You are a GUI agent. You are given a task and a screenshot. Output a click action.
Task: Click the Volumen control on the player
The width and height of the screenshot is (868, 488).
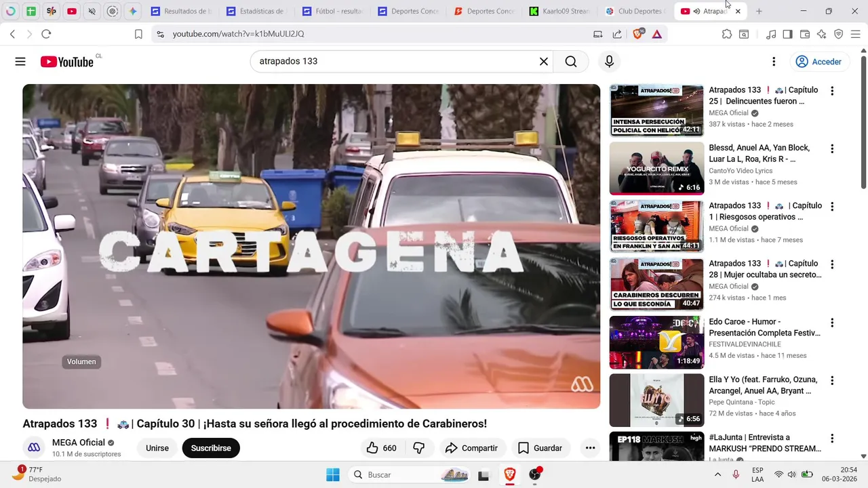81,362
